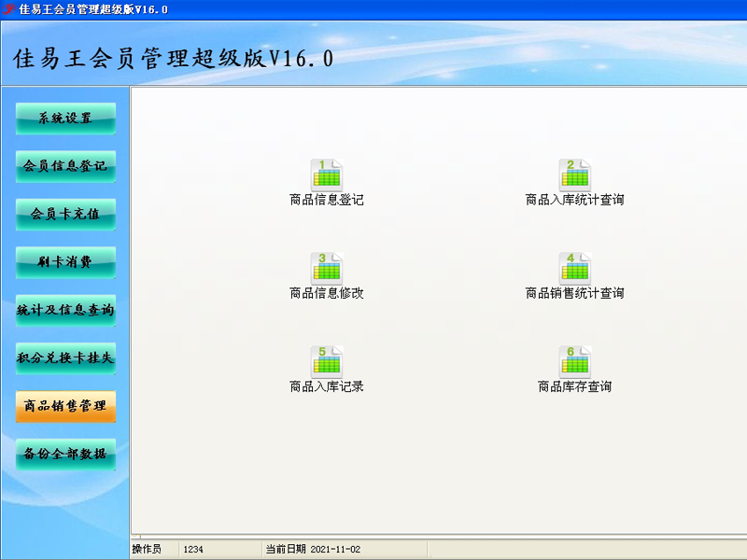Click the 商品信息登记 text label
This screenshot has height=560, width=747.
tap(327, 200)
